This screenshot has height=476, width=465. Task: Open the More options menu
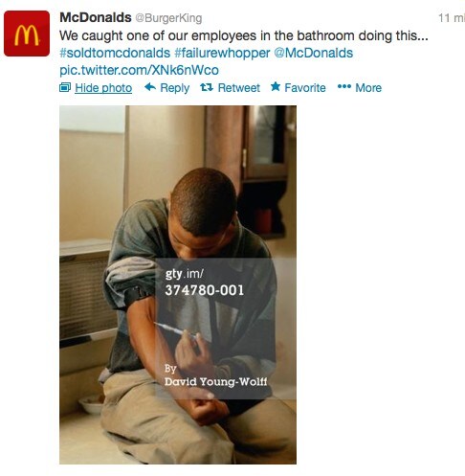click(368, 88)
